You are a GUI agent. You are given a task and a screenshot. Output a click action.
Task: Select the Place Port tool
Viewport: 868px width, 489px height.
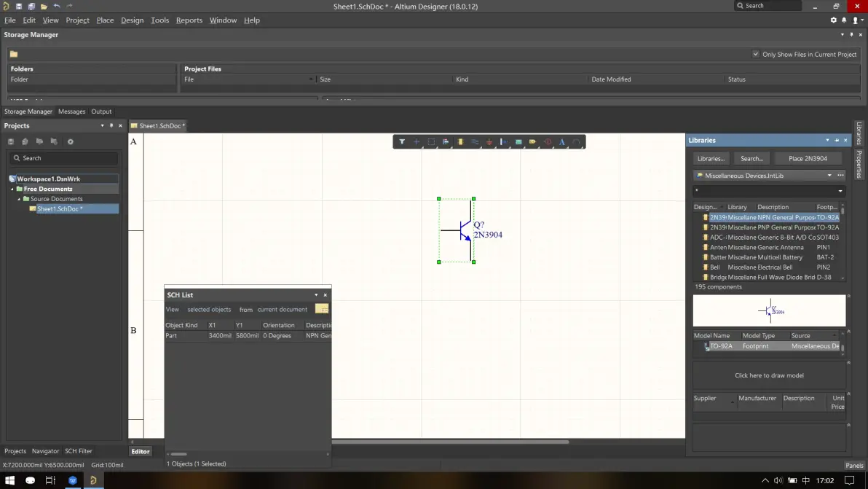point(532,142)
